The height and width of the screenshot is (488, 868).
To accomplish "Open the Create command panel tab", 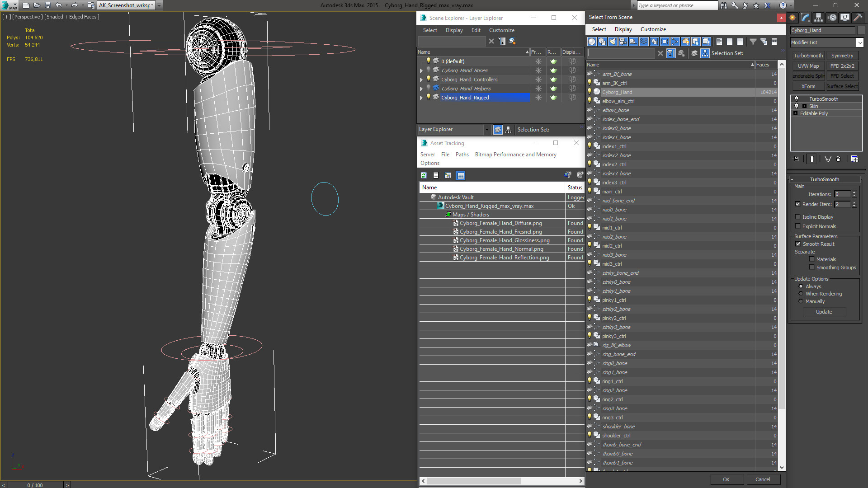I will 793,18.
